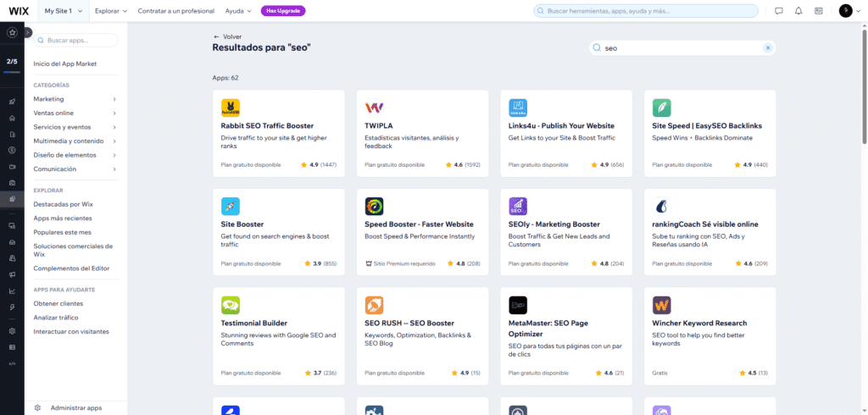Viewport: 868px width, 415px height.
Task: Open the Ayuda menu
Action: (x=237, y=11)
